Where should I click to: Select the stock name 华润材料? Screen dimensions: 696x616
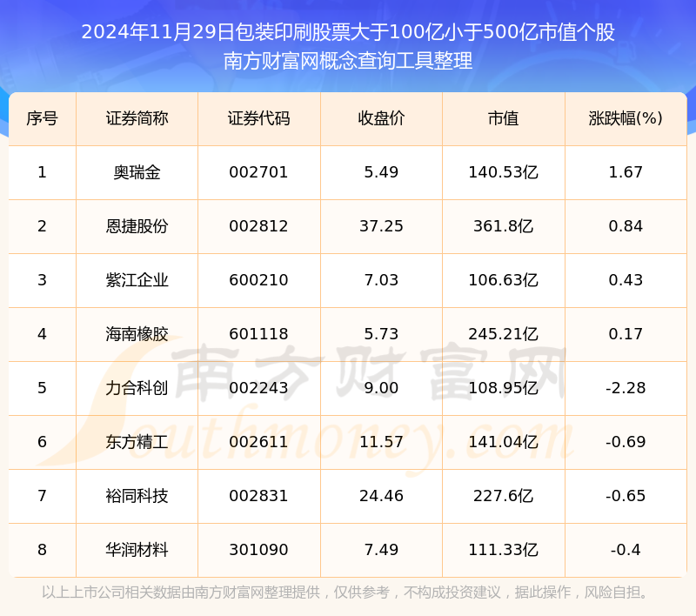pos(137,550)
